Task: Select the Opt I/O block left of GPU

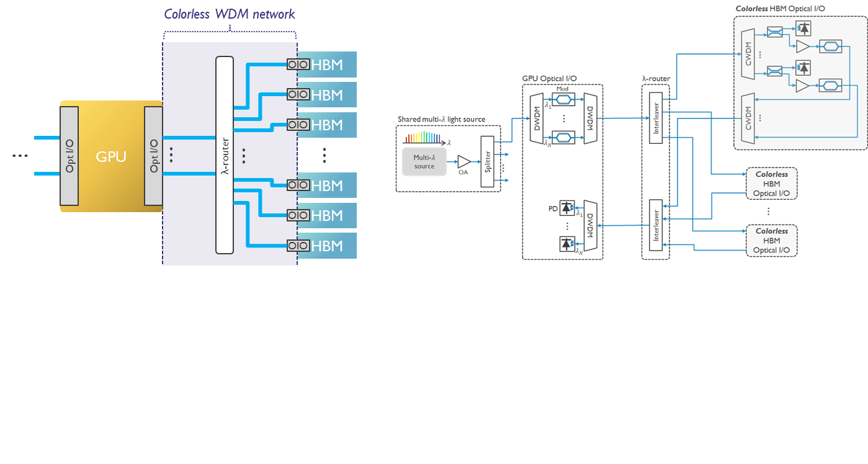Action: 69,156
